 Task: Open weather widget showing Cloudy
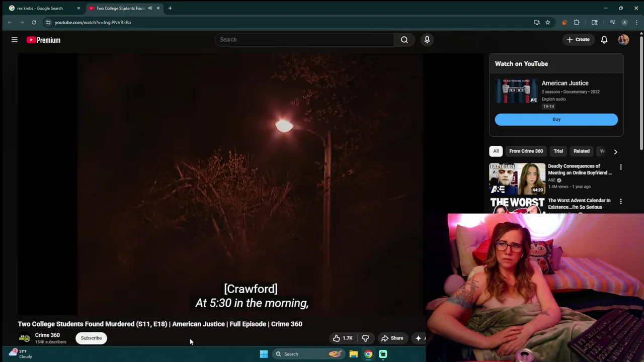[20, 354]
